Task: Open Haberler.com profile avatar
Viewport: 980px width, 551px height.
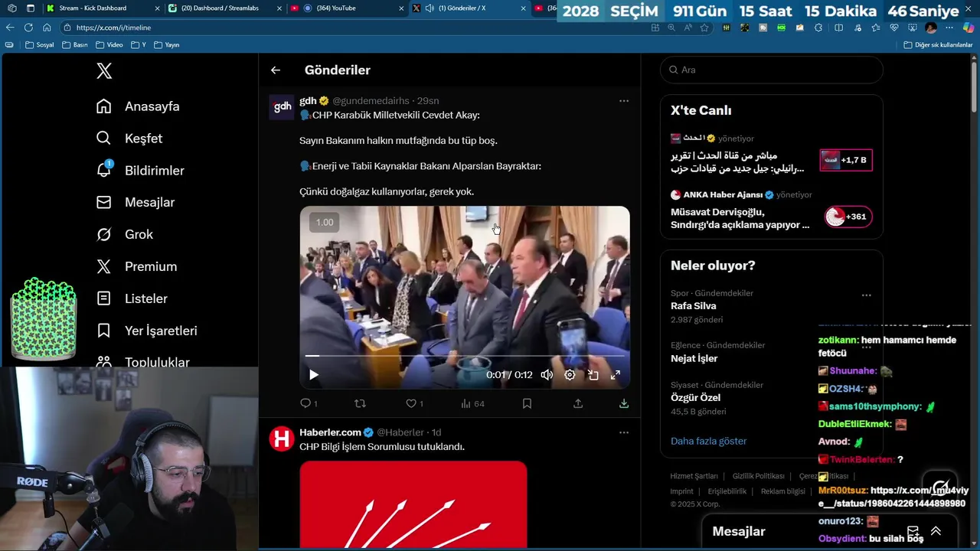Action: [x=282, y=439]
